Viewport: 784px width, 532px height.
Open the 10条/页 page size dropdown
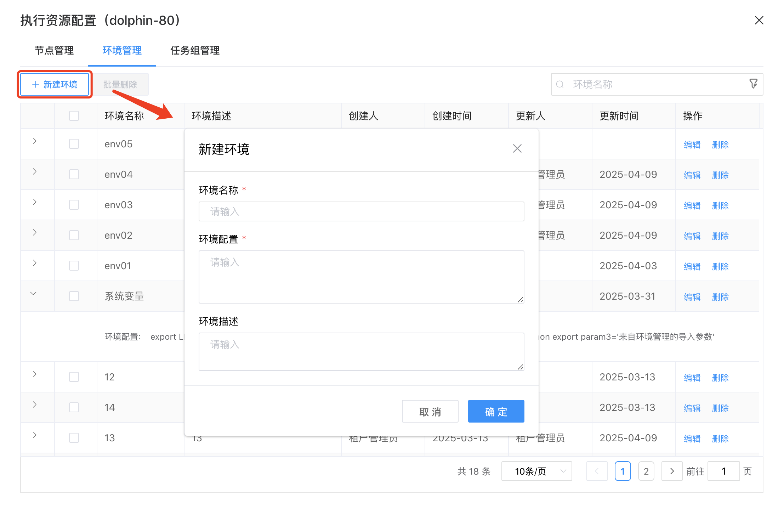(536, 471)
